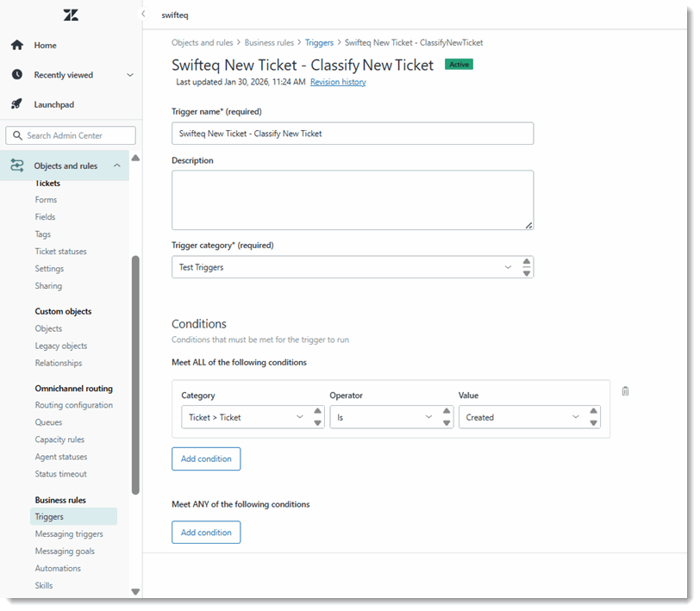700x611 pixels.
Task: Select Fields in the sidebar
Action: tap(45, 217)
